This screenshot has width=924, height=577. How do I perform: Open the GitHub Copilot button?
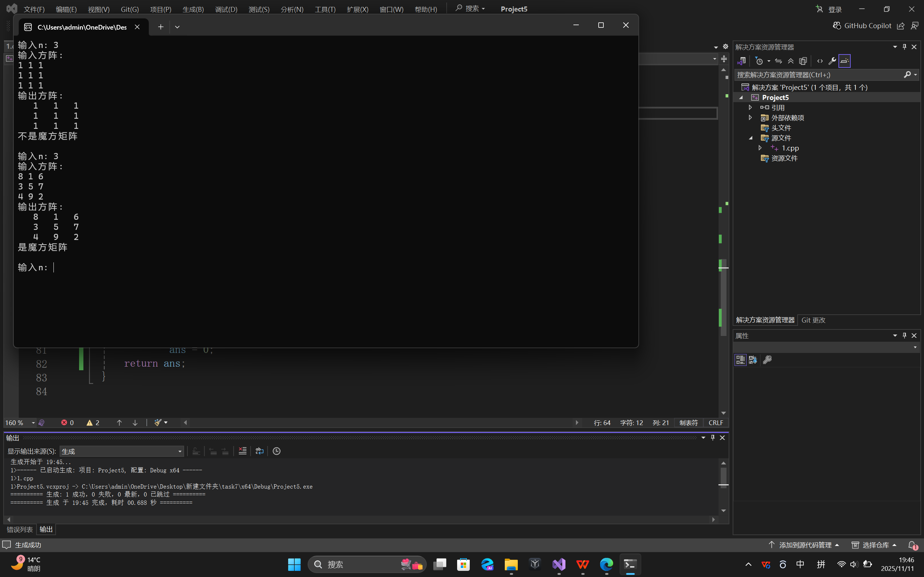(x=862, y=26)
